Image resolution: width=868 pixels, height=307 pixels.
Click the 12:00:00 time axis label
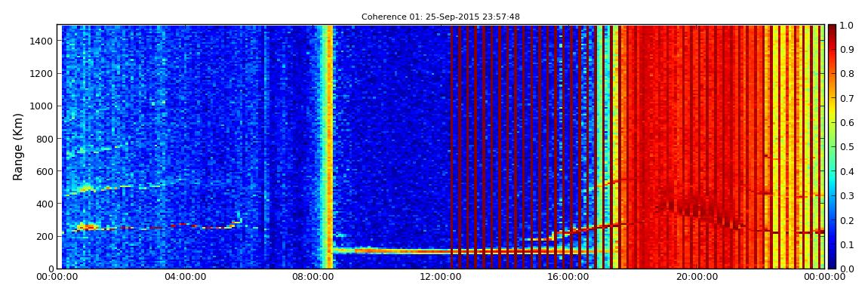(442, 277)
